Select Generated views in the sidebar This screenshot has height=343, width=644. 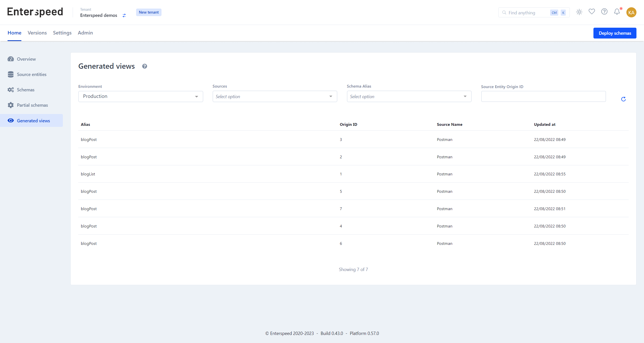tap(31, 121)
